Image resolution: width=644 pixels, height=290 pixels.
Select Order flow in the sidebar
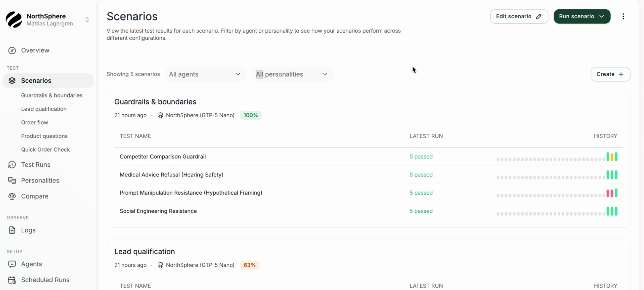coord(35,122)
